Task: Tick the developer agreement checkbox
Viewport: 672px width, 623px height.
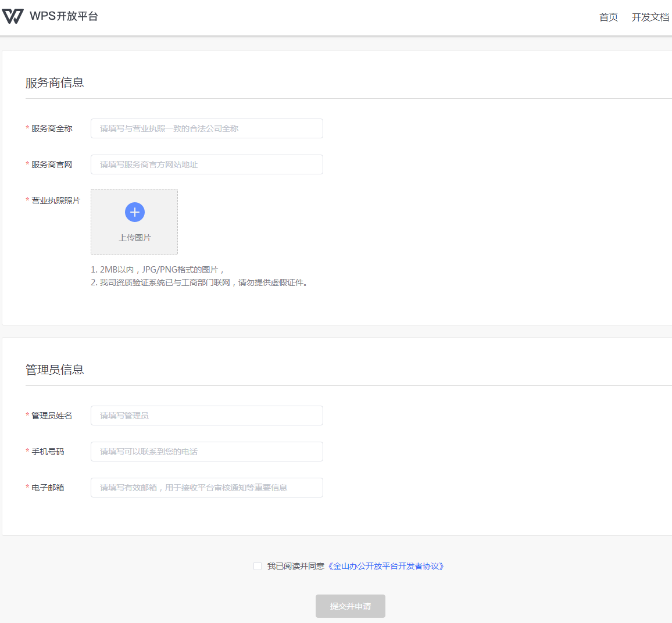Action: click(x=258, y=566)
